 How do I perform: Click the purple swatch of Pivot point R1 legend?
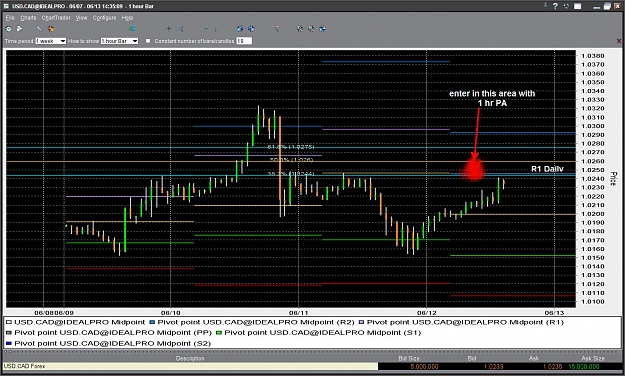pyautogui.click(x=362, y=322)
